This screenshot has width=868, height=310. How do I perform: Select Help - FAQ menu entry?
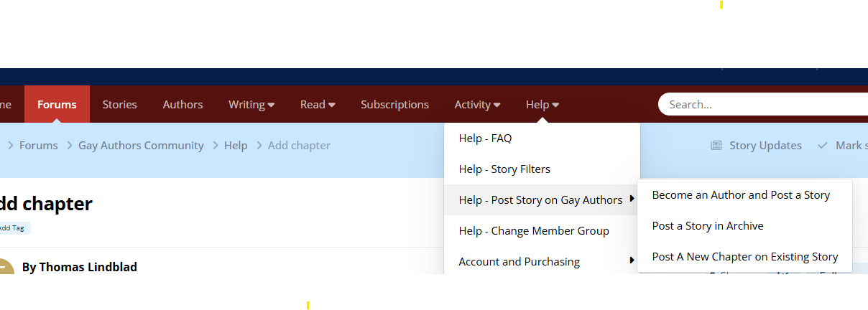coord(485,138)
